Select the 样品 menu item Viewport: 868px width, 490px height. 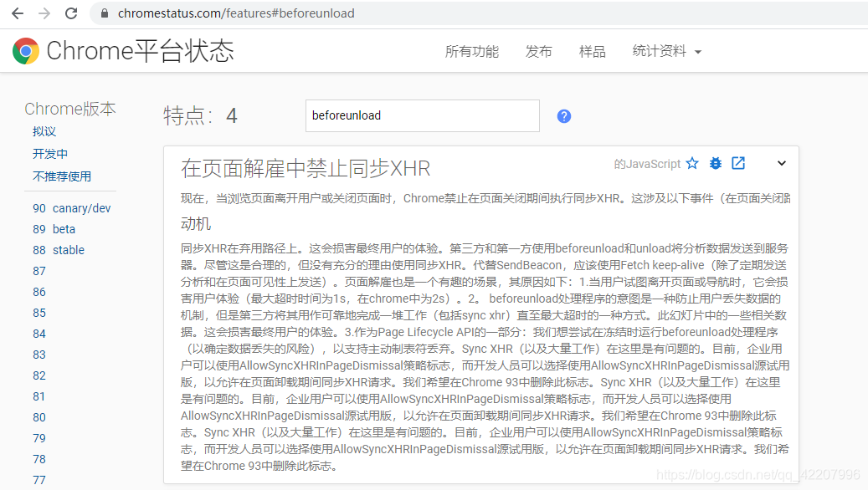tap(592, 51)
